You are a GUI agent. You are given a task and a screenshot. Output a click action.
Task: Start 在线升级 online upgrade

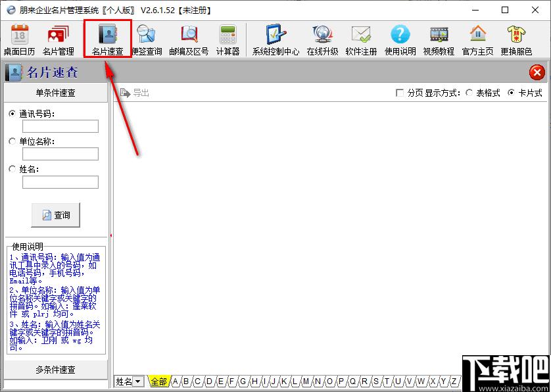322,39
